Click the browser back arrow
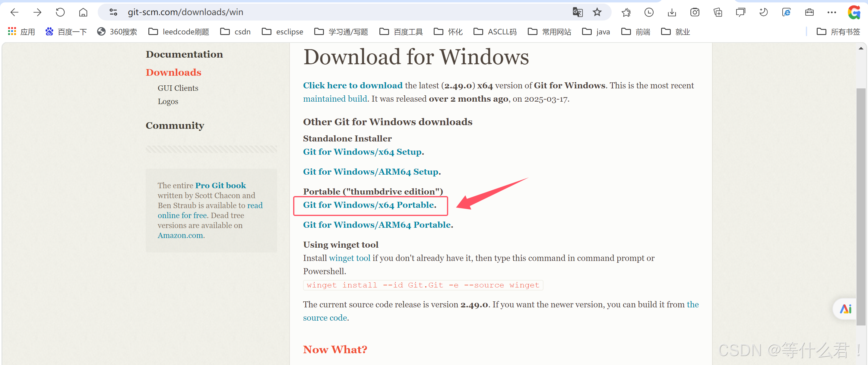The height and width of the screenshot is (365, 868). click(14, 12)
